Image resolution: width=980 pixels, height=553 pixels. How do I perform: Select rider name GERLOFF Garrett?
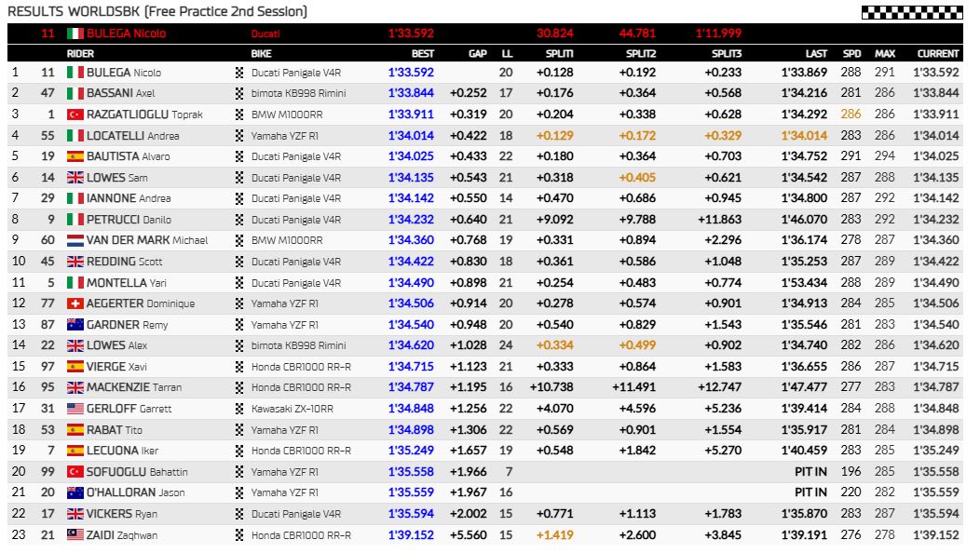pyautogui.click(x=129, y=409)
